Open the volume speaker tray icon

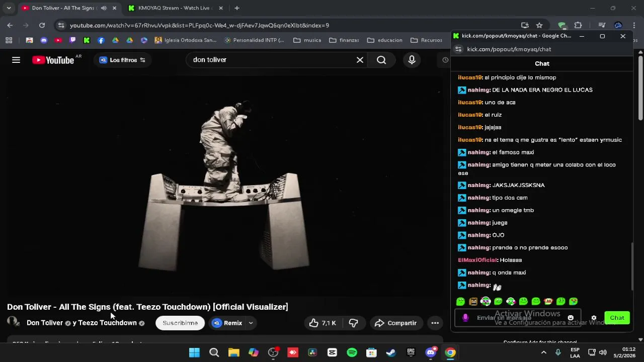pyautogui.click(x=603, y=352)
